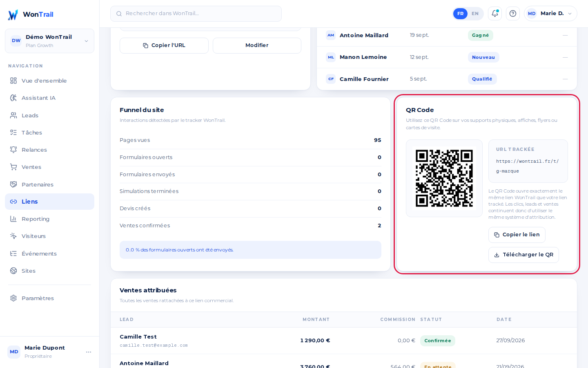588x368 pixels.
Task: Click the Copier l'URL button
Action: [x=164, y=45]
